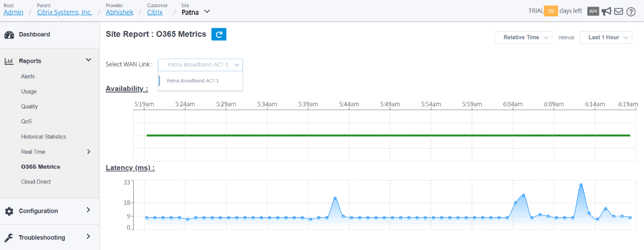Click the 33 latency axis value
The height and width of the screenshot is (250, 644).
(x=127, y=182)
